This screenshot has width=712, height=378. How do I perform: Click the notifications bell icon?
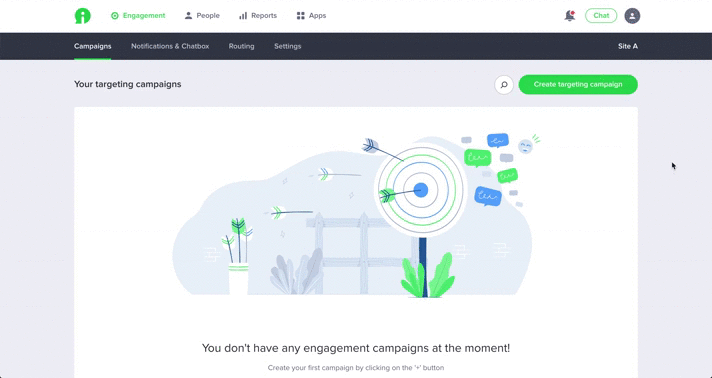tap(569, 16)
